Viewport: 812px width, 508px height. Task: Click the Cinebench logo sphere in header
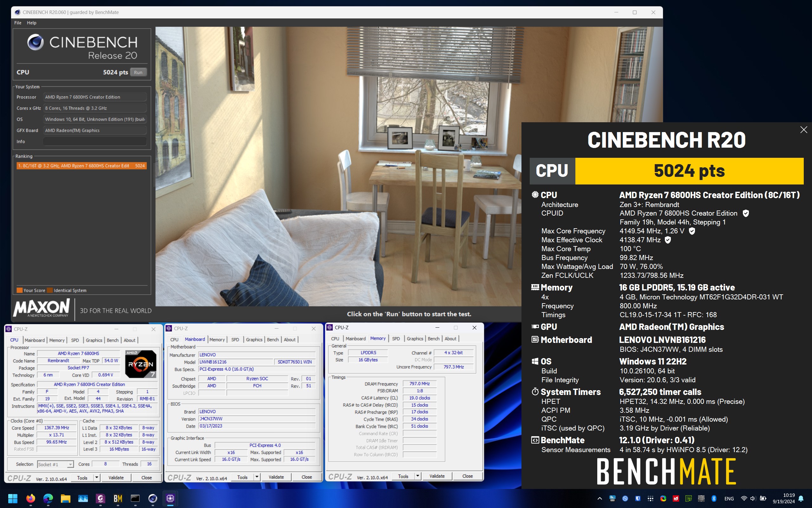click(x=35, y=42)
